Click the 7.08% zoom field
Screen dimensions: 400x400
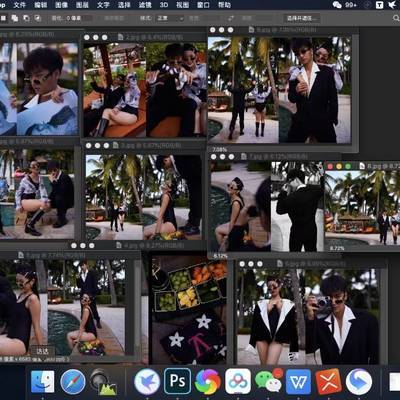219,149
